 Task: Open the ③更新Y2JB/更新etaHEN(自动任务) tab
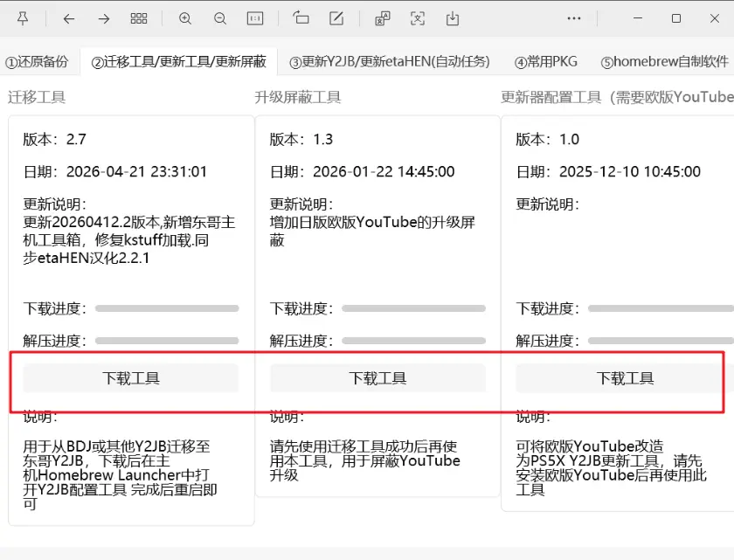(x=390, y=62)
